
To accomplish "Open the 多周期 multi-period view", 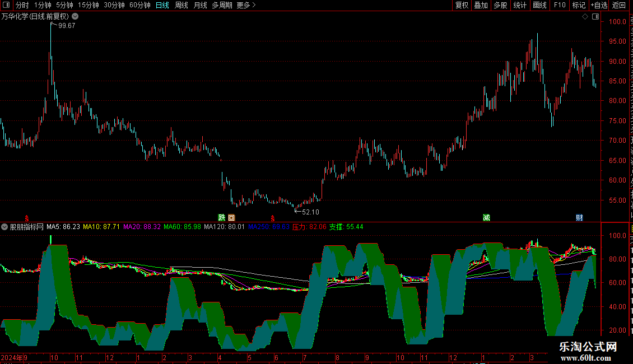I will point(222,5).
